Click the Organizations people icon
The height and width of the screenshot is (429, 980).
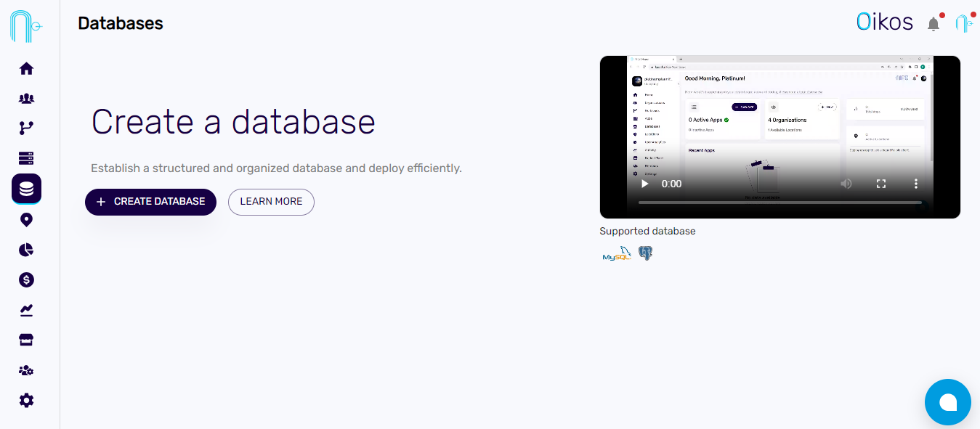click(x=26, y=98)
